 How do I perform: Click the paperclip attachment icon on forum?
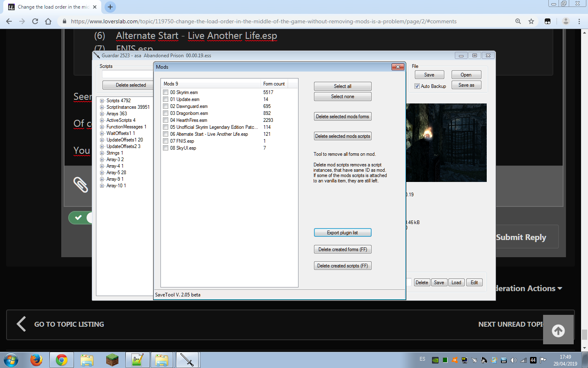coord(80,185)
